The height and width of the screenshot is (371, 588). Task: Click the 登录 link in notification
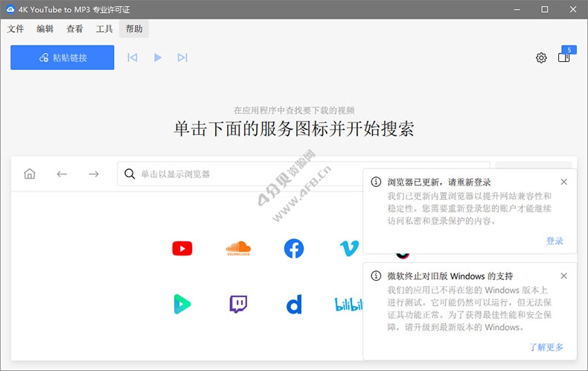click(x=555, y=241)
